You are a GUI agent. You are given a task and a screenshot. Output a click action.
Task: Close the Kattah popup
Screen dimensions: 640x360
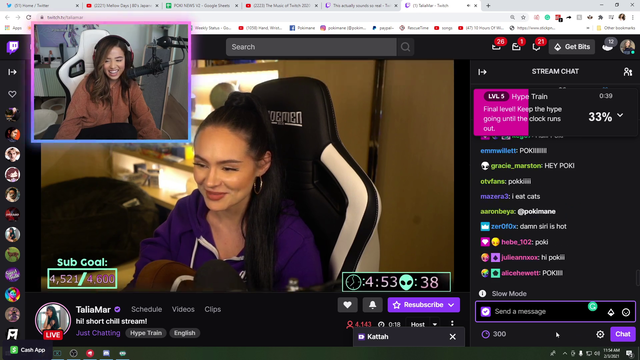[x=453, y=337]
